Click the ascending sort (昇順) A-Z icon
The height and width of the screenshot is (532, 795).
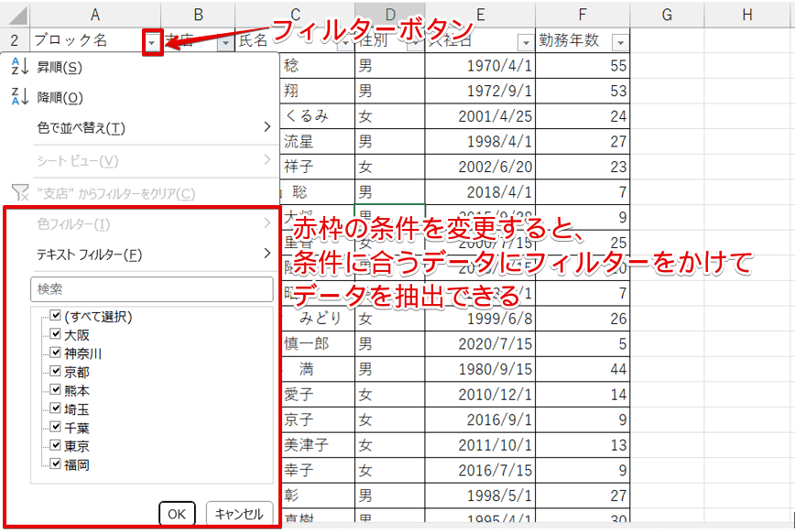click(x=20, y=67)
